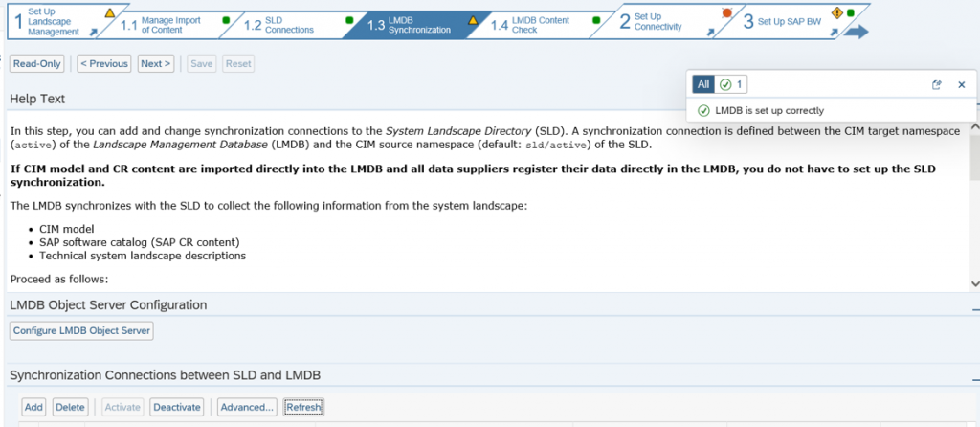This screenshot has width=980, height=427.
Task: Open the Advanced... settings
Action: [247, 407]
